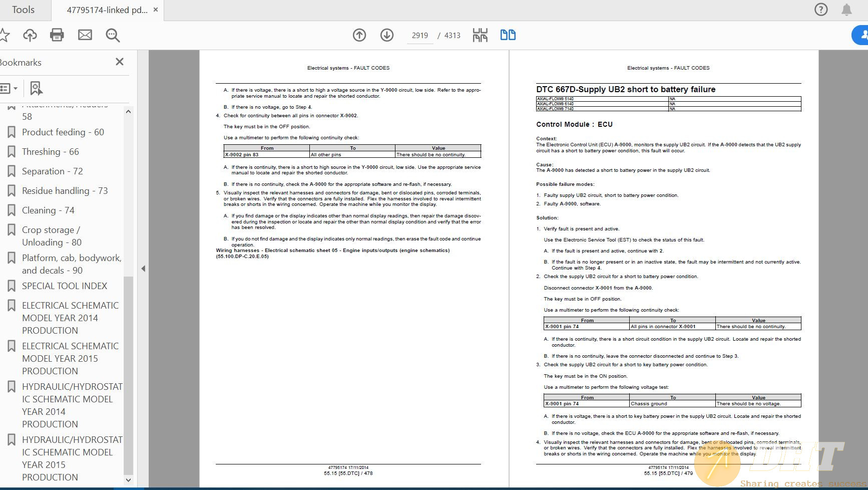Click bookmark icon beside Crop storage / Unloading
This screenshot has height=490, width=868.
[11, 230]
